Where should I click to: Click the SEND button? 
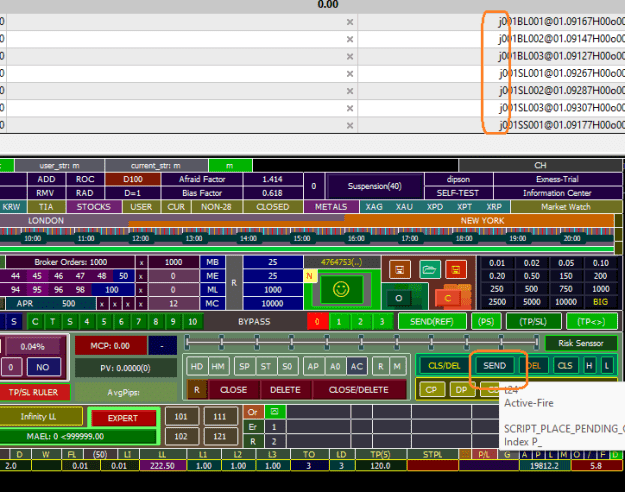(494, 366)
